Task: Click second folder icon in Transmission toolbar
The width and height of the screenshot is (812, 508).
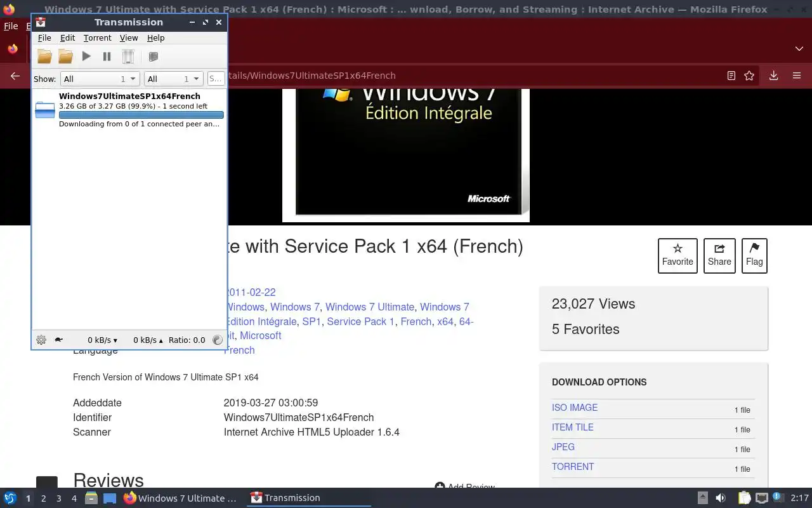Action: pyautogui.click(x=65, y=57)
